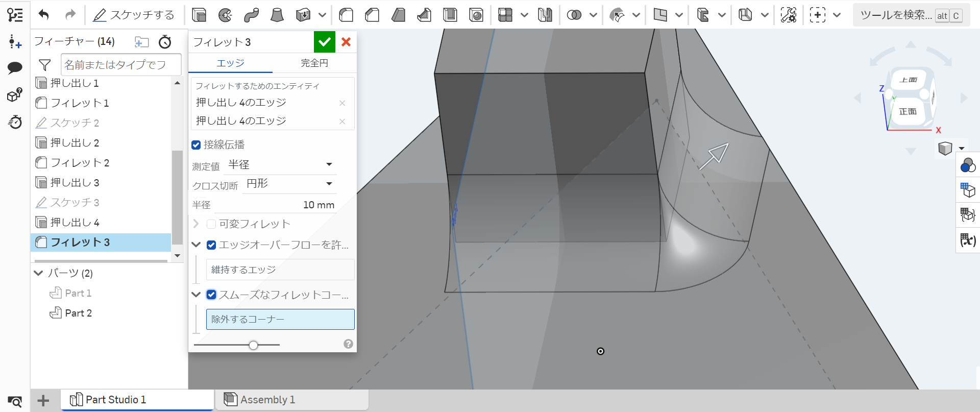
Task: Click the rollback timer icon
Action: point(165,42)
